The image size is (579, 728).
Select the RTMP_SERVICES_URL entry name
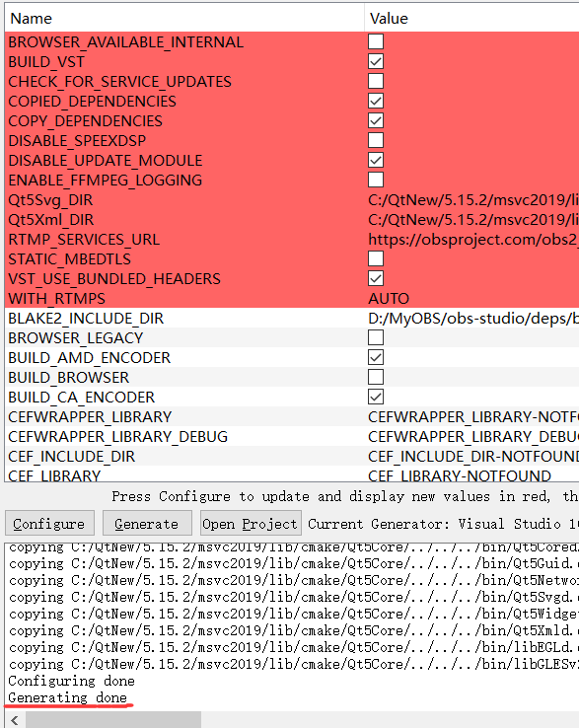point(84,240)
